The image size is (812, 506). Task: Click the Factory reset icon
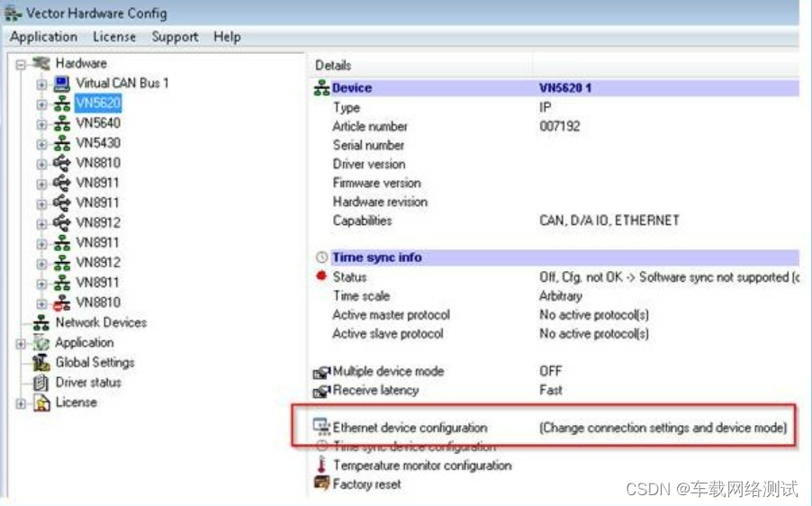click(321, 483)
